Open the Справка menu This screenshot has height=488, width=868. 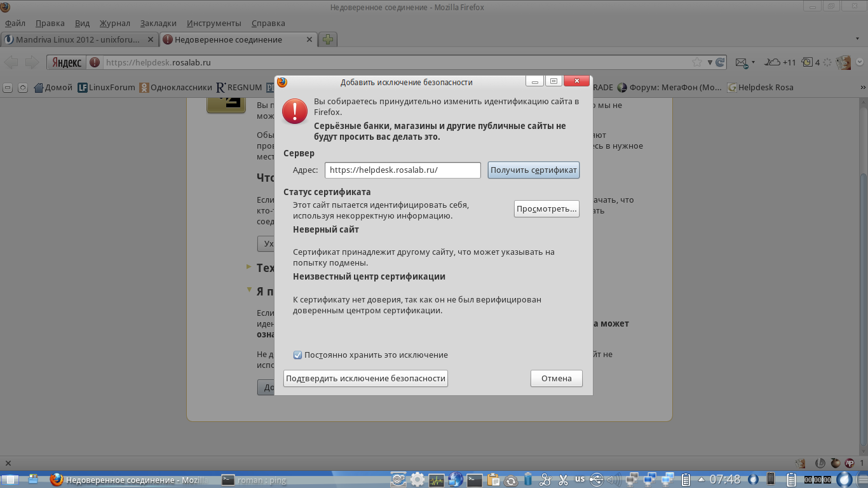(268, 24)
